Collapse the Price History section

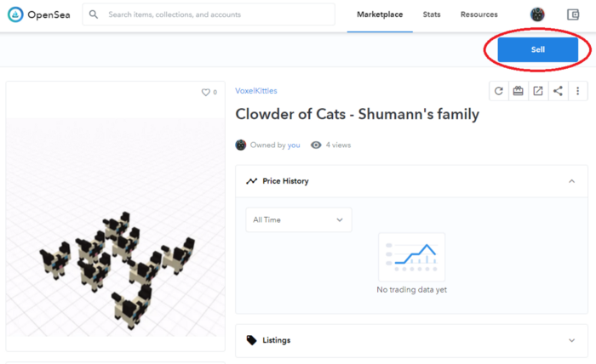(x=571, y=181)
